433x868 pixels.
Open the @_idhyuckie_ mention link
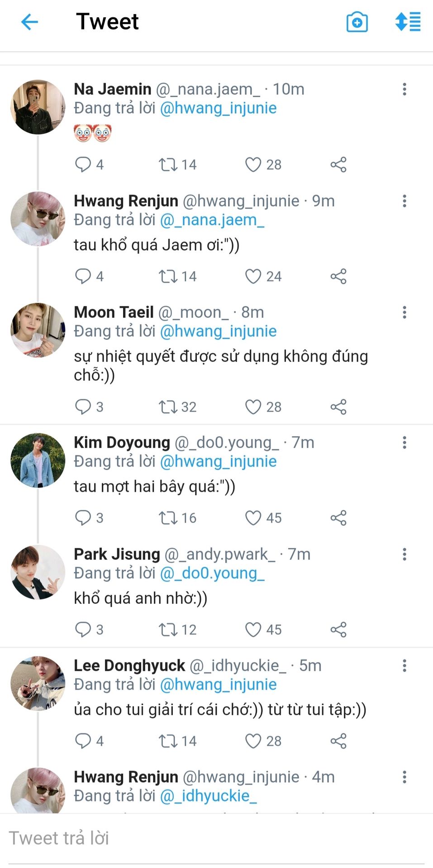pyautogui.click(x=209, y=796)
